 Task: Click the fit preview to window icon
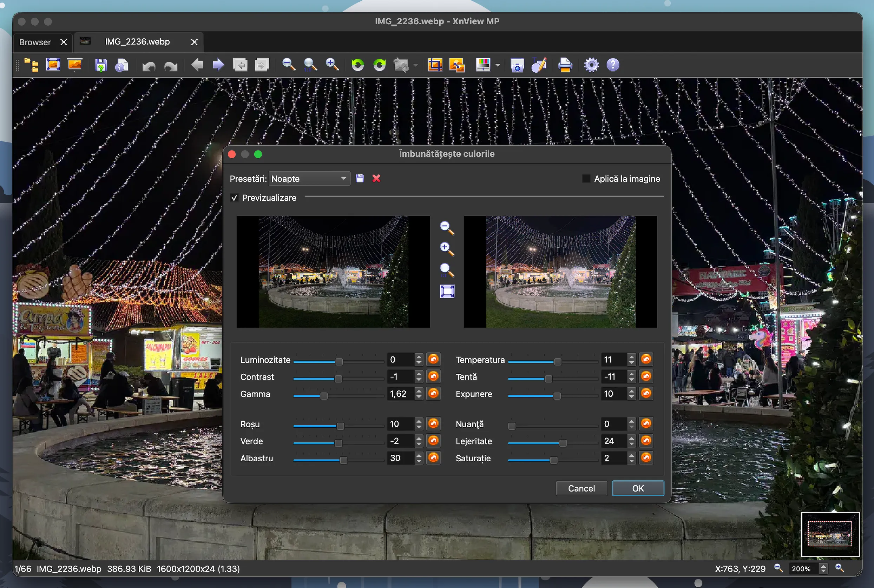(447, 292)
